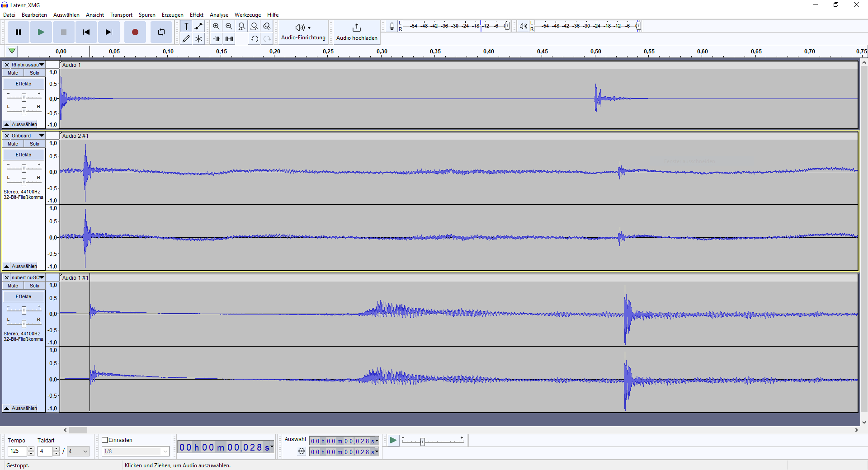Enable the Einrasten checkbox
This screenshot has height=470, width=868.
(x=105, y=440)
